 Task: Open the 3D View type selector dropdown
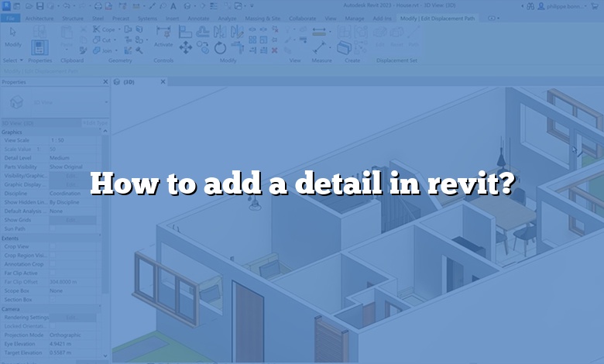point(106,102)
